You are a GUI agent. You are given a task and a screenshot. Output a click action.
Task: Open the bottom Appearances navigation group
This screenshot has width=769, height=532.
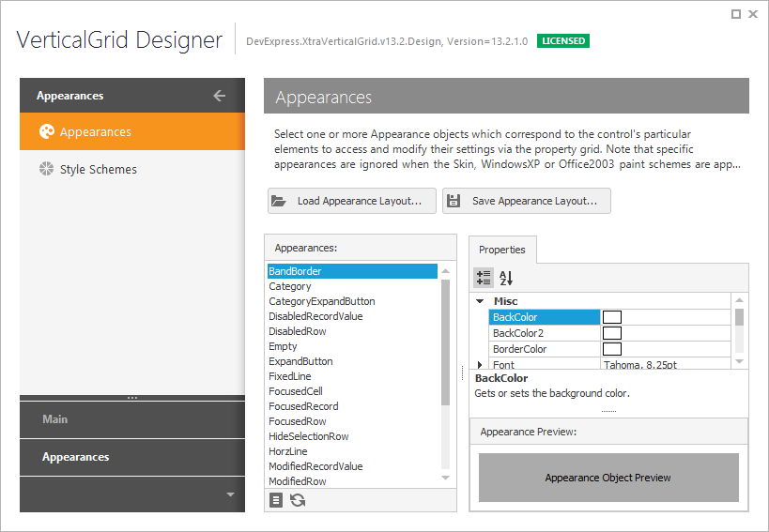coord(132,457)
